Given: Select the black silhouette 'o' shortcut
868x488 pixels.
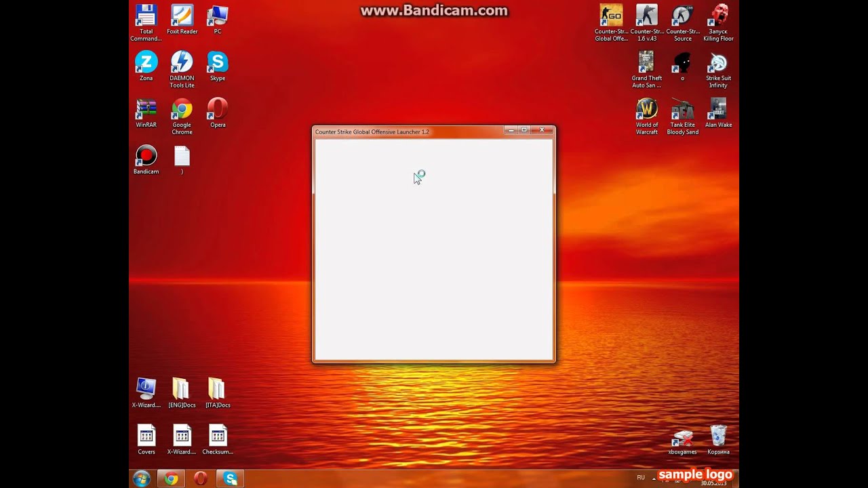Looking at the screenshot, I should (x=682, y=66).
